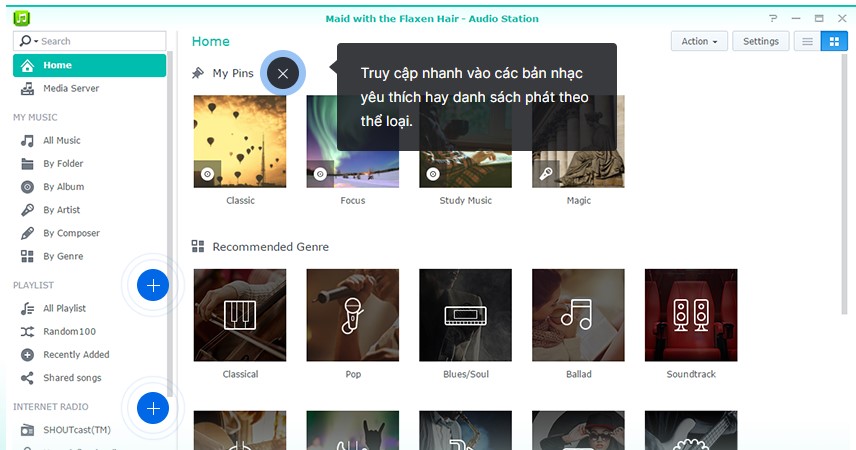856x450 pixels.
Task: Browse music By Album
Action: tap(63, 187)
